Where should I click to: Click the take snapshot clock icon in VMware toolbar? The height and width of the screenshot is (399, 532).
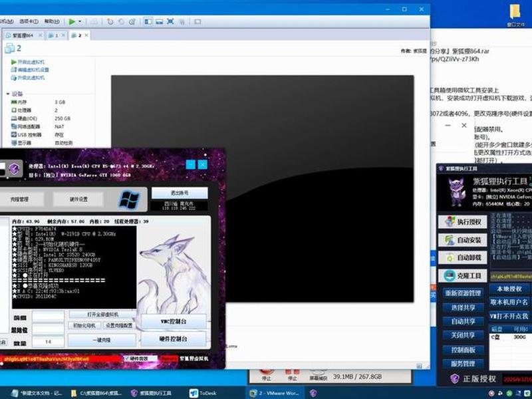coord(110,22)
